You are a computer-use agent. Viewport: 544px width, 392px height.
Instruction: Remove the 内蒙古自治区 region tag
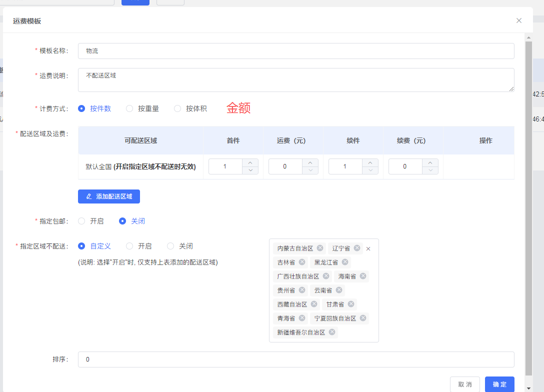tap(320, 248)
